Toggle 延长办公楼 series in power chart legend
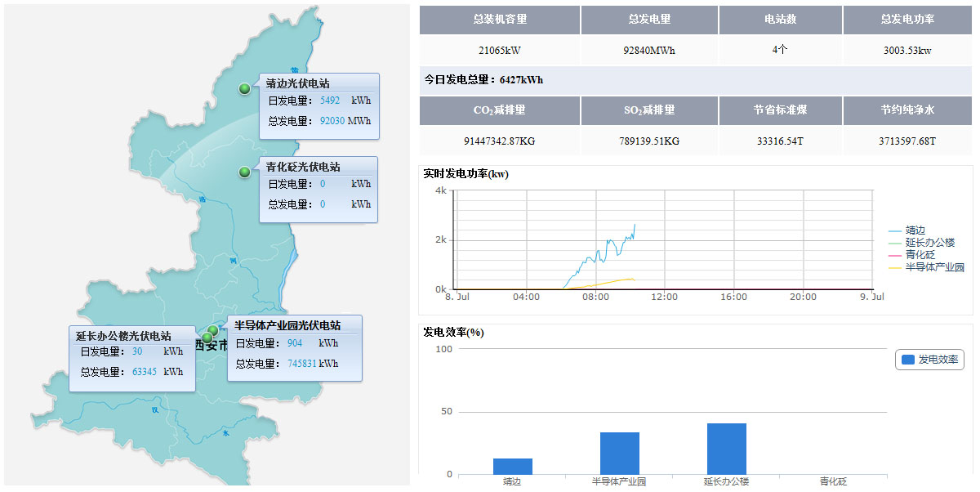This screenshot has height=492, width=980. point(929,243)
